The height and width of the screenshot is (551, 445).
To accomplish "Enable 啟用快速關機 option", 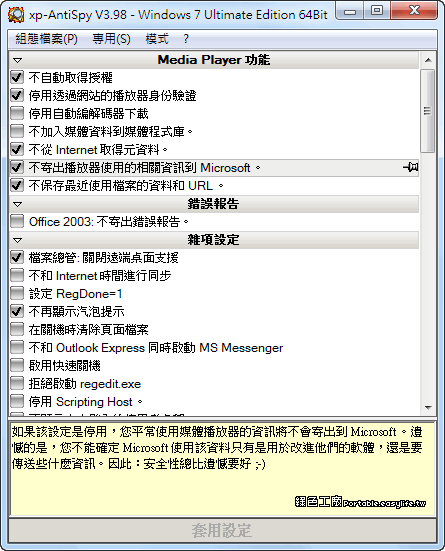I will point(17,365).
